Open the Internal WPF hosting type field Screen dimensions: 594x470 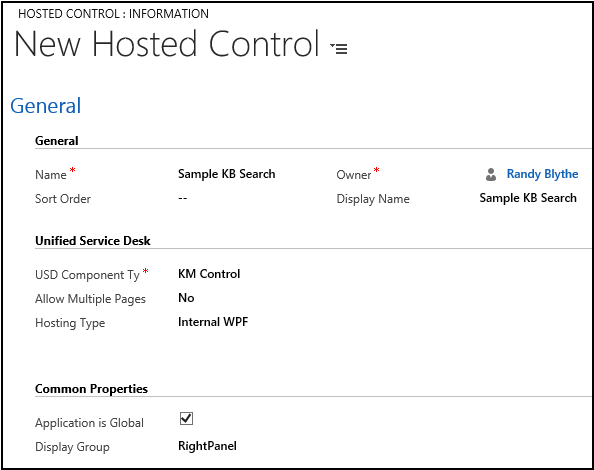coord(213,322)
